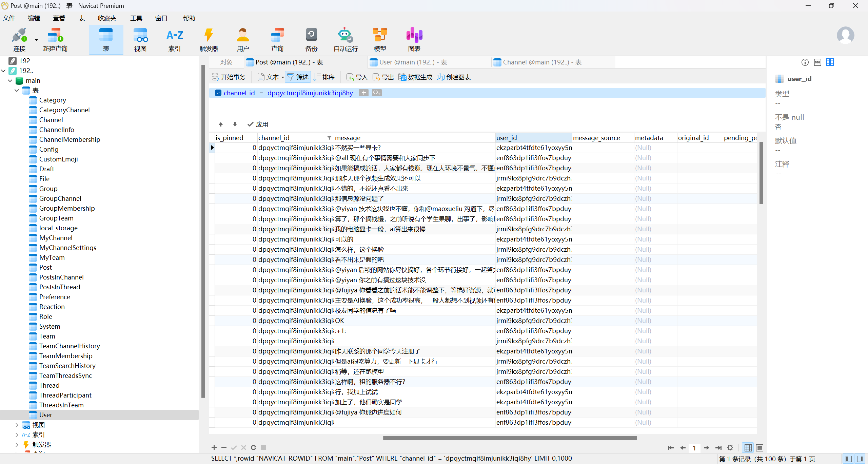Screen dimensions: 868x464
Task: Toggle the Filter (筛选) button
Action: [298, 77]
